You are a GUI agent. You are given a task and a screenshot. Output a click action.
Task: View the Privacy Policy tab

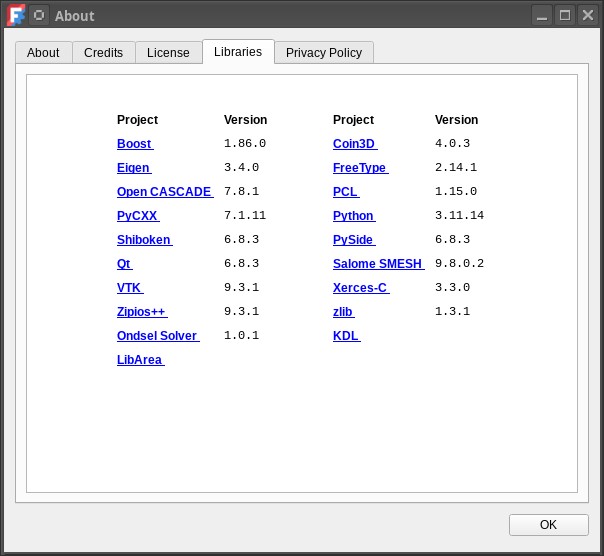(x=323, y=53)
